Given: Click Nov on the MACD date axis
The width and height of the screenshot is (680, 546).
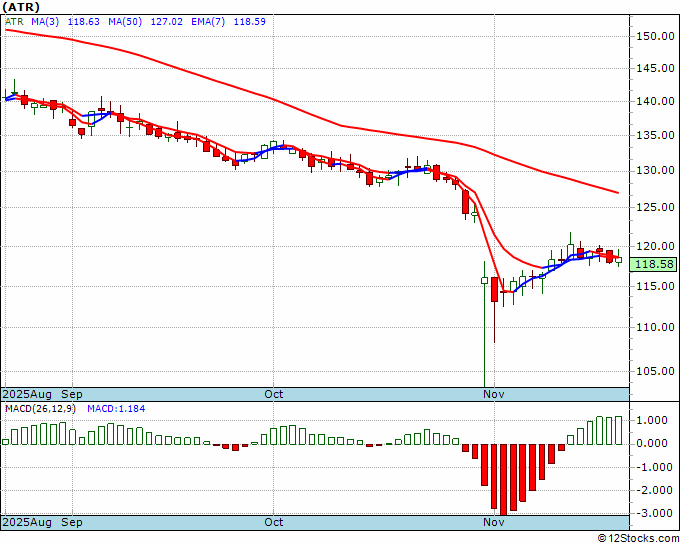Looking at the screenshot, I should (494, 522).
